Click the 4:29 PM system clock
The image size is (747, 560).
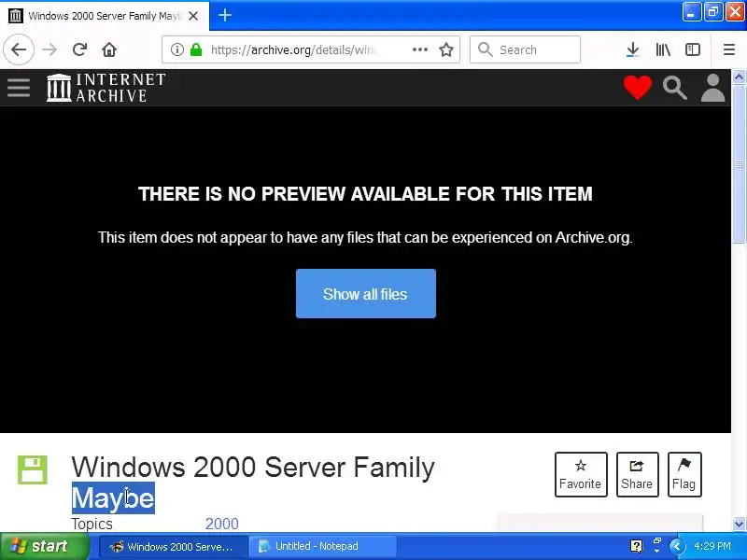click(712, 546)
